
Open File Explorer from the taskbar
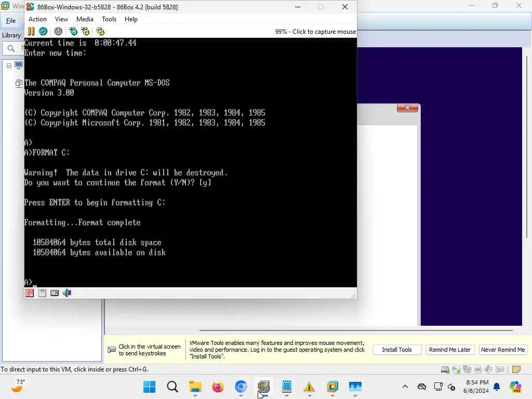(x=195, y=387)
